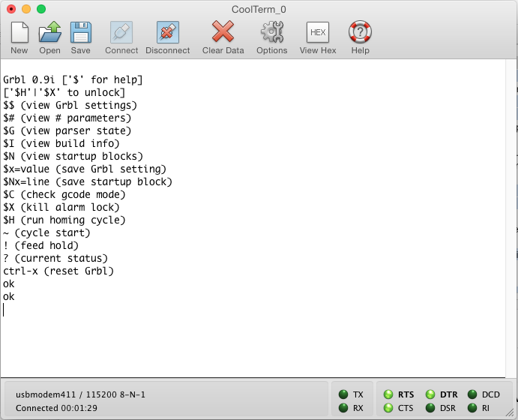518x420 pixels.
Task: Switch to View Hex mode
Action: coord(318,33)
